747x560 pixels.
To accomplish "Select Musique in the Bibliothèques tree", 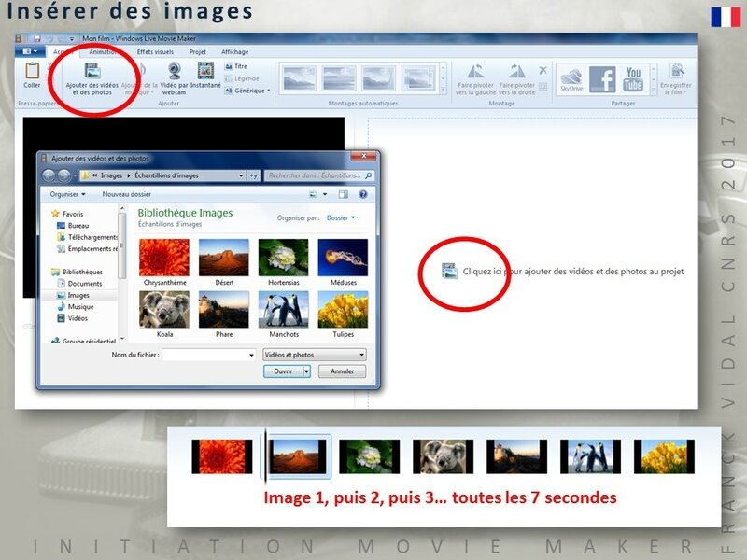I will coord(80,306).
